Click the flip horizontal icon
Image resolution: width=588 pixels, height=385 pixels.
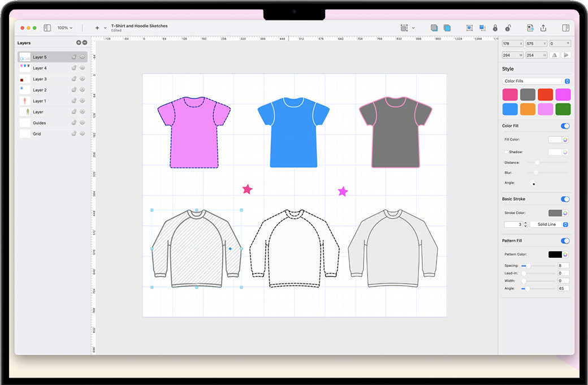555,55
